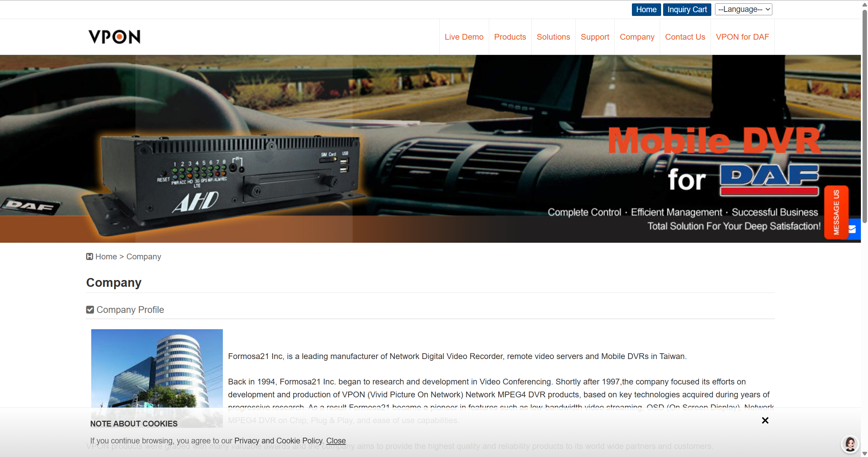868x457 pixels.
Task: Click the red MESSAGE US tab
Action: [x=836, y=213]
